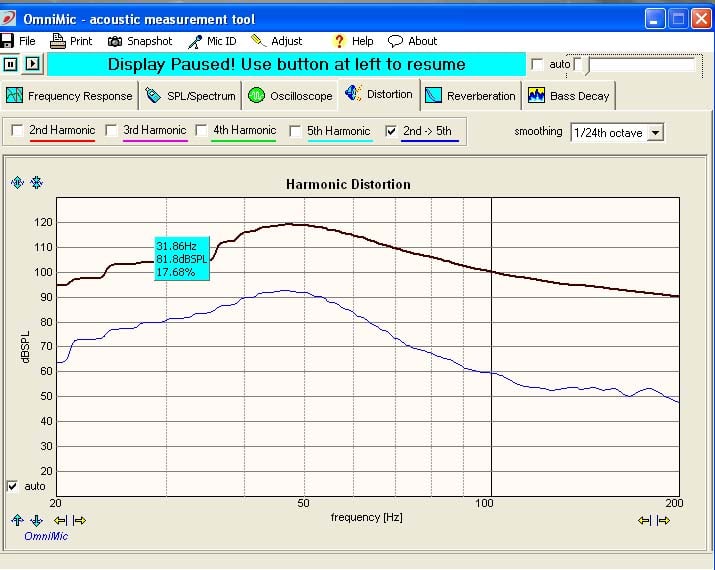Image resolution: width=715 pixels, height=570 pixels.
Task: Click the pause display button
Action: coord(10,64)
